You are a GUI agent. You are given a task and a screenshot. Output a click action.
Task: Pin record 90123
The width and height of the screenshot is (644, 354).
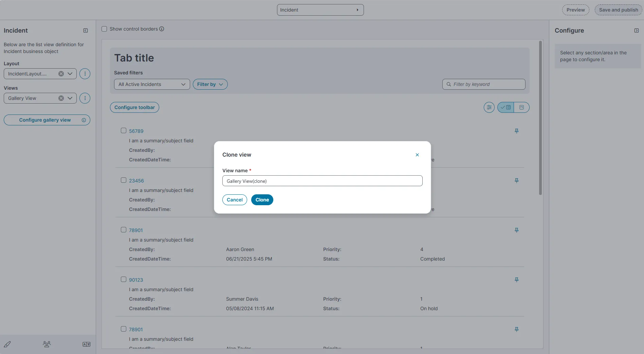[516, 280]
